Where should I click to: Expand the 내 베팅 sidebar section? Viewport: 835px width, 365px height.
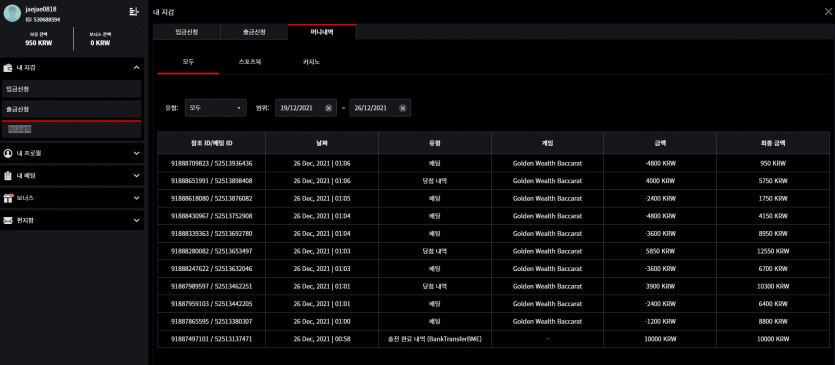[136, 175]
